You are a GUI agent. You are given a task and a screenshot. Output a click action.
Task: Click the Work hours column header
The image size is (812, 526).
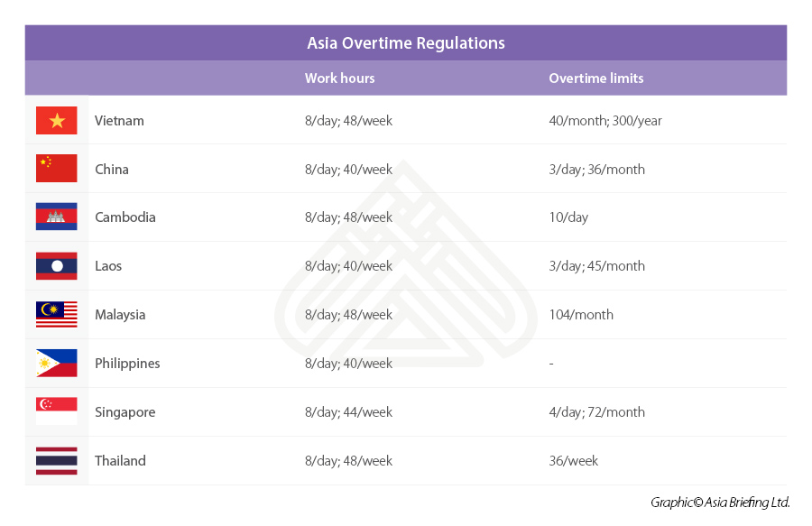339,78
